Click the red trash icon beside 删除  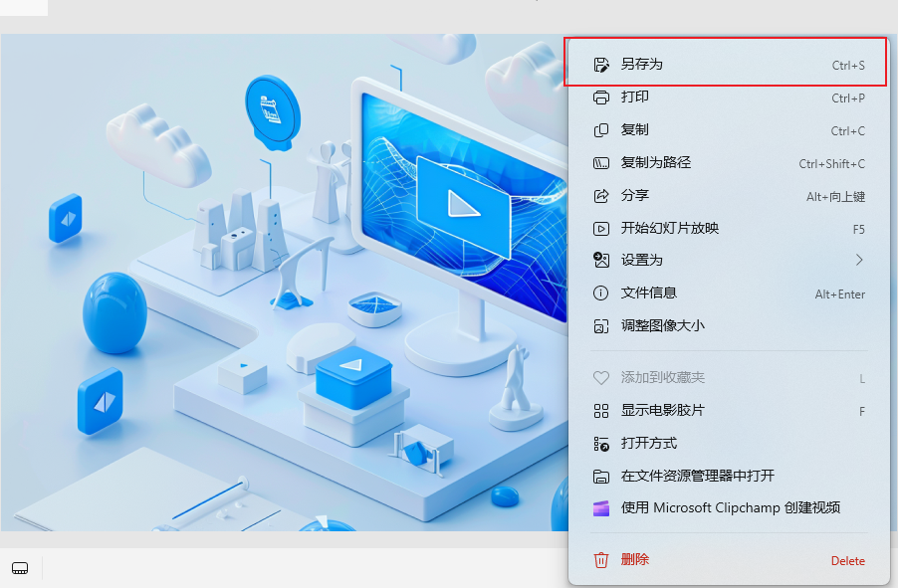coord(601,560)
